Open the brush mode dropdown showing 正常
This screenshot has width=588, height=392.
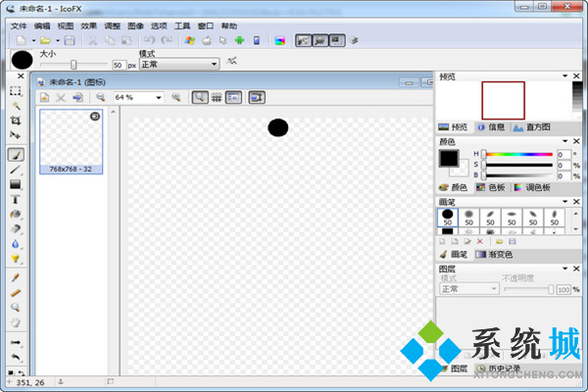coord(178,65)
